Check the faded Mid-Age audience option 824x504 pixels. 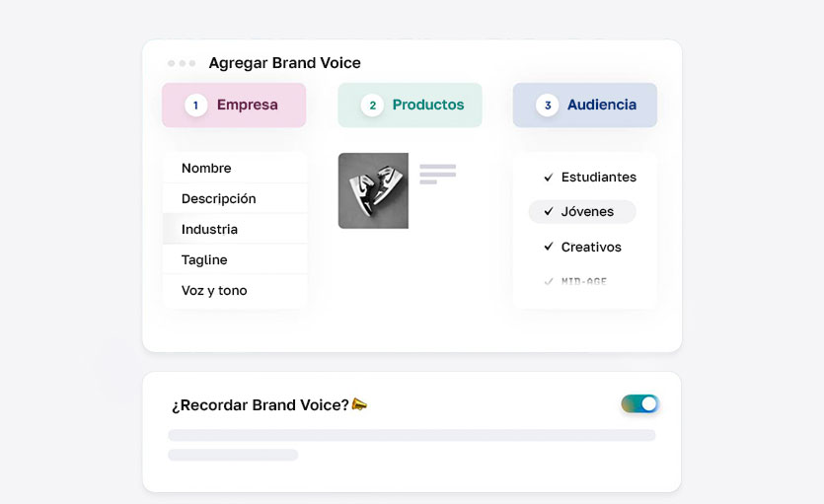point(549,282)
